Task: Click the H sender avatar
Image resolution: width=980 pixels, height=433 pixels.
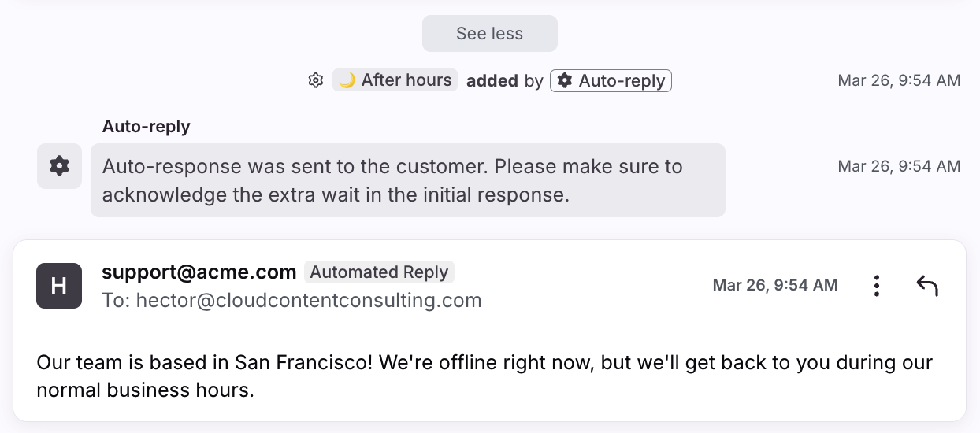Action: pos(59,286)
